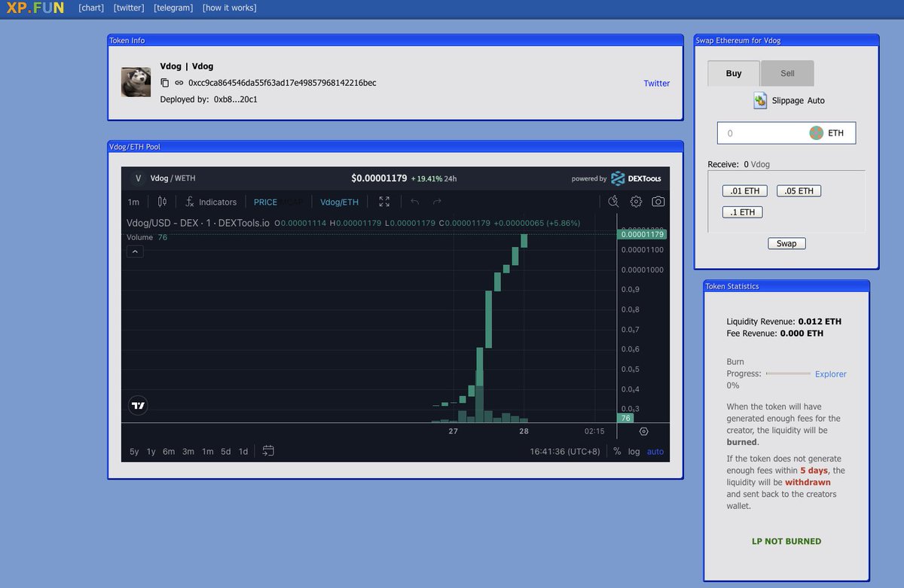
Task: Enter fullscreen mode on the chart
Action: pos(384,202)
